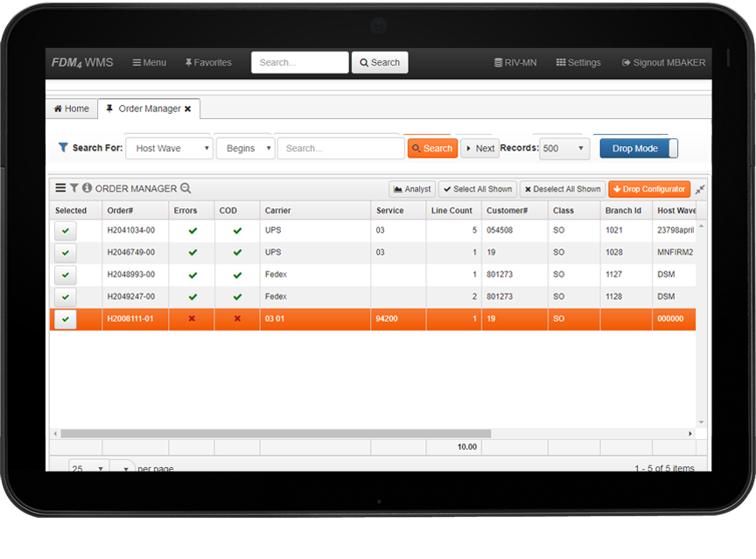The height and width of the screenshot is (559, 756).
Task: Click the collapse arrows icon right of Drop Configurator
Action: 700,189
